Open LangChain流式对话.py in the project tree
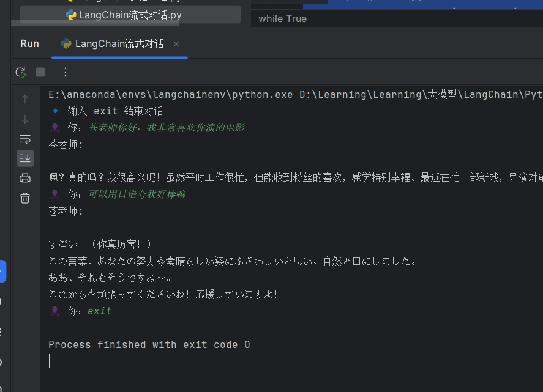This screenshot has height=392, width=543. 130,15
